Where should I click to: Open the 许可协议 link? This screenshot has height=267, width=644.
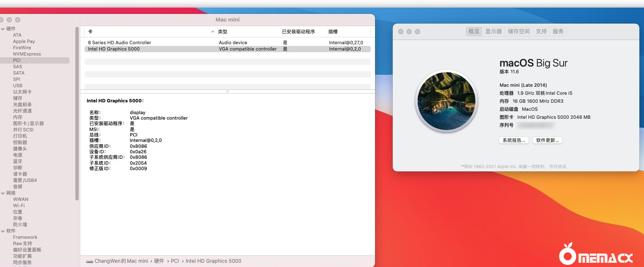[x=558, y=167]
